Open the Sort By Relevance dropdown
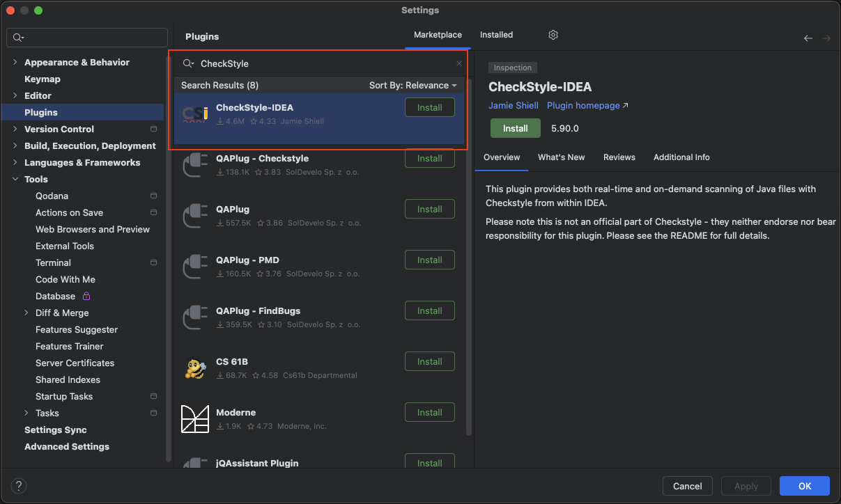 (x=413, y=85)
